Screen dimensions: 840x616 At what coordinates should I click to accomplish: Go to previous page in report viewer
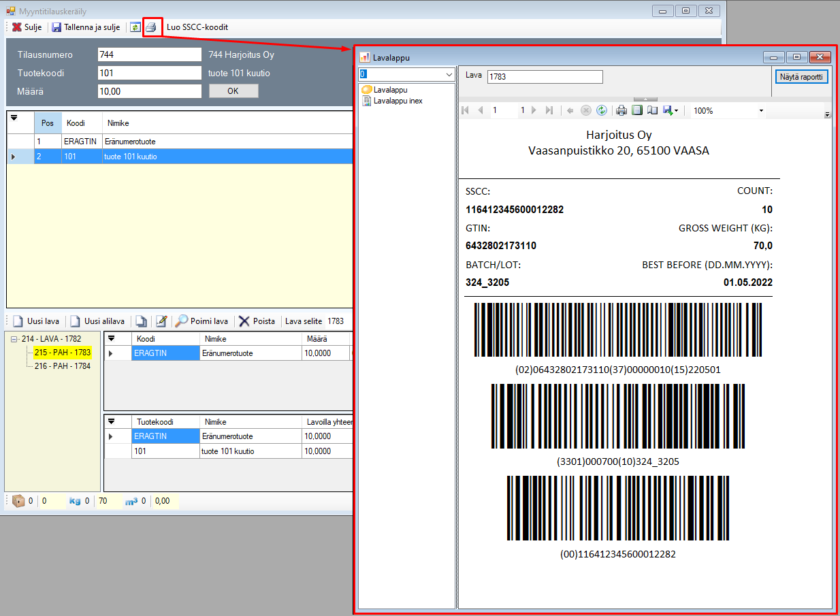481,110
